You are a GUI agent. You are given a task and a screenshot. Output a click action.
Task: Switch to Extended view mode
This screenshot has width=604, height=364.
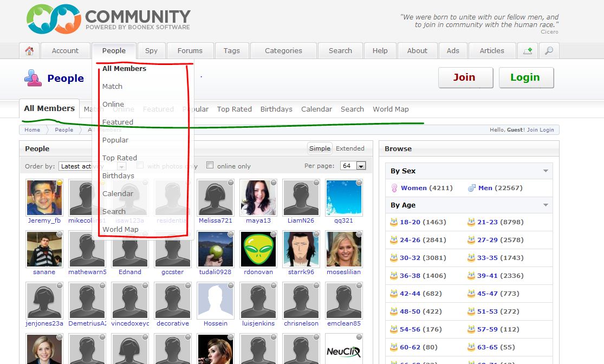tap(350, 148)
